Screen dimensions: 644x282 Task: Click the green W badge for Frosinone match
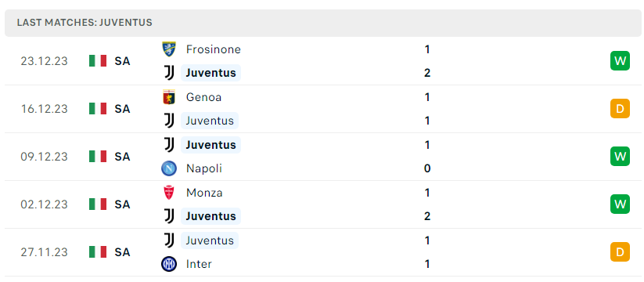620,61
